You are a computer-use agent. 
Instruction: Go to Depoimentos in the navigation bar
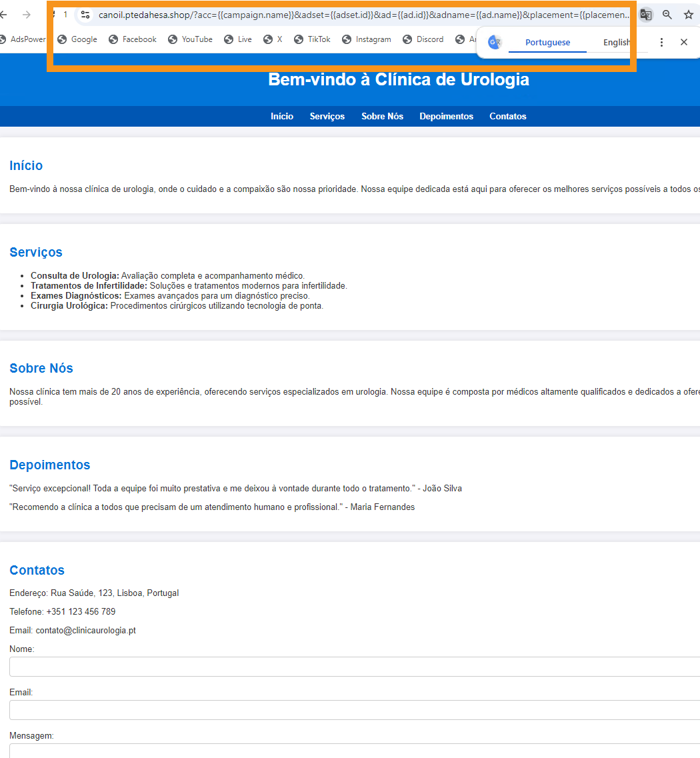446,117
